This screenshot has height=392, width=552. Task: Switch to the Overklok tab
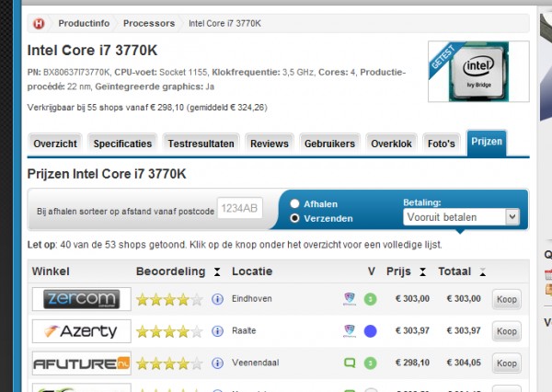click(x=391, y=144)
